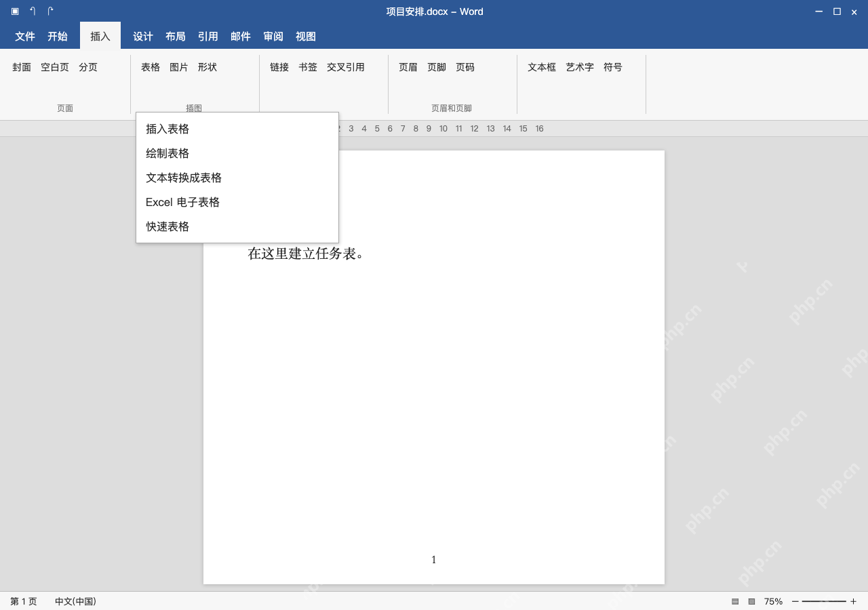868x610 pixels.
Task: Redo with the right-curving arrow icon
Action: [50, 12]
